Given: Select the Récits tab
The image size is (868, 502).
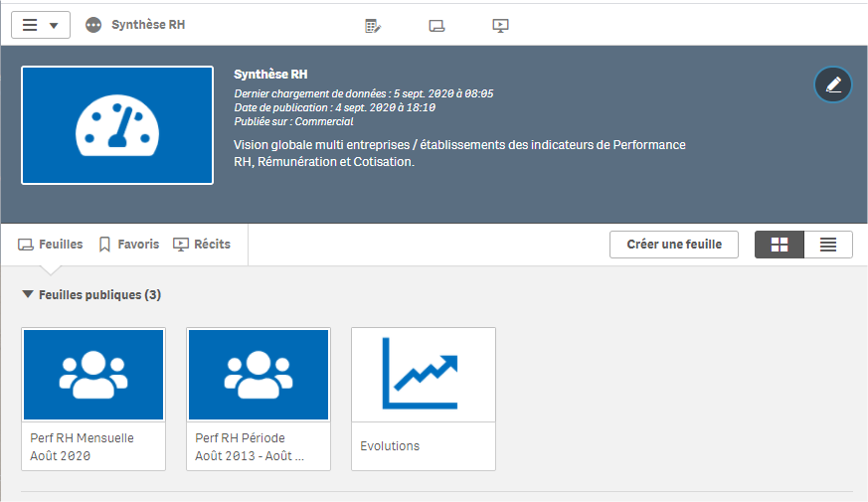Looking at the screenshot, I should [x=202, y=245].
